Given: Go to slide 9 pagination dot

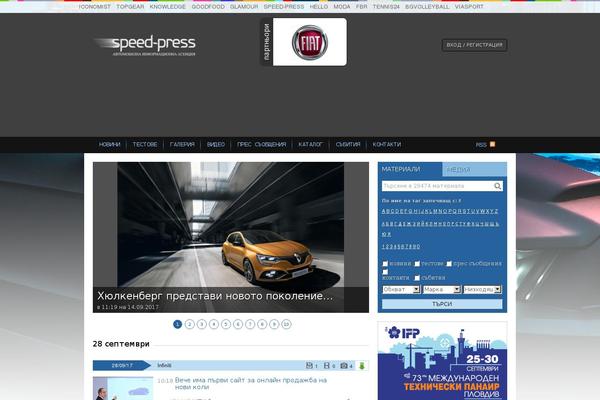Looking at the screenshot, I should pos(274,324).
